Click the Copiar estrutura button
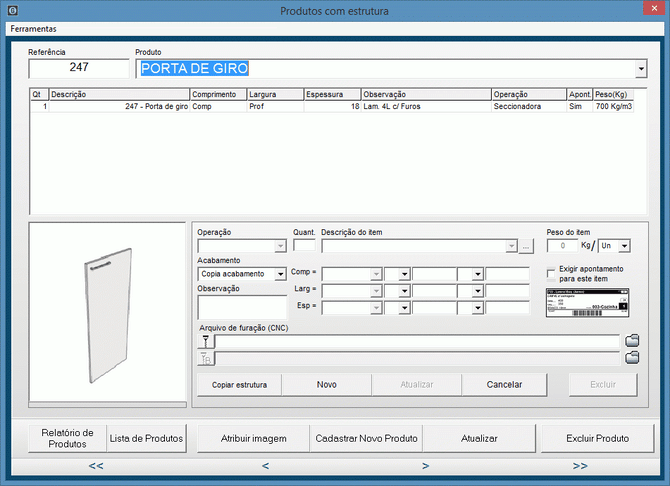 pyautogui.click(x=237, y=384)
